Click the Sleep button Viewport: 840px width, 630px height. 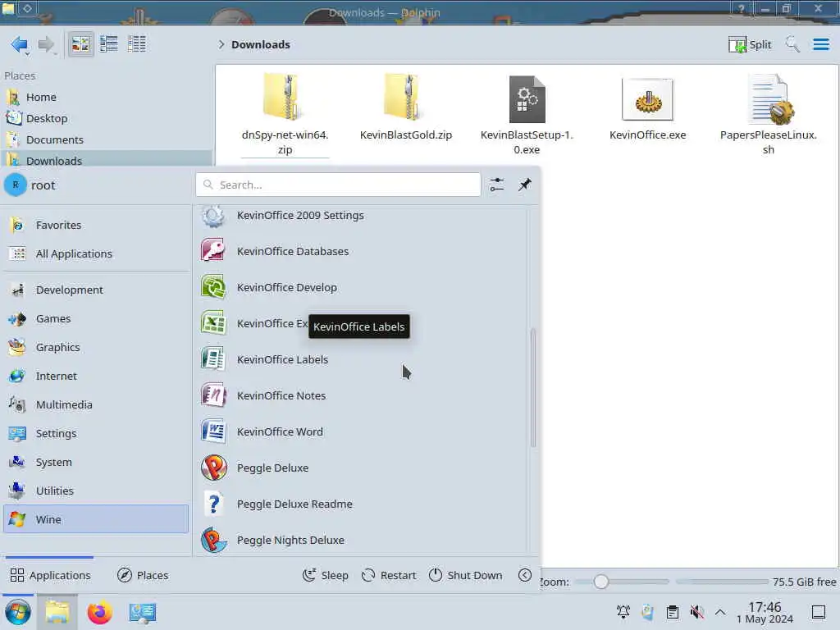[x=325, y=575]
